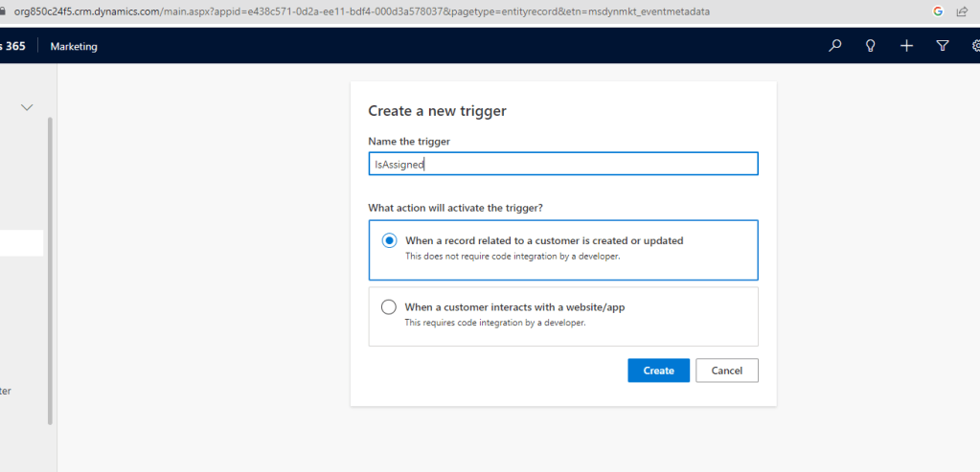Select the highlighted sidebar navigation item
Viewport: 980px width, 472px height.
coord(21,243)
